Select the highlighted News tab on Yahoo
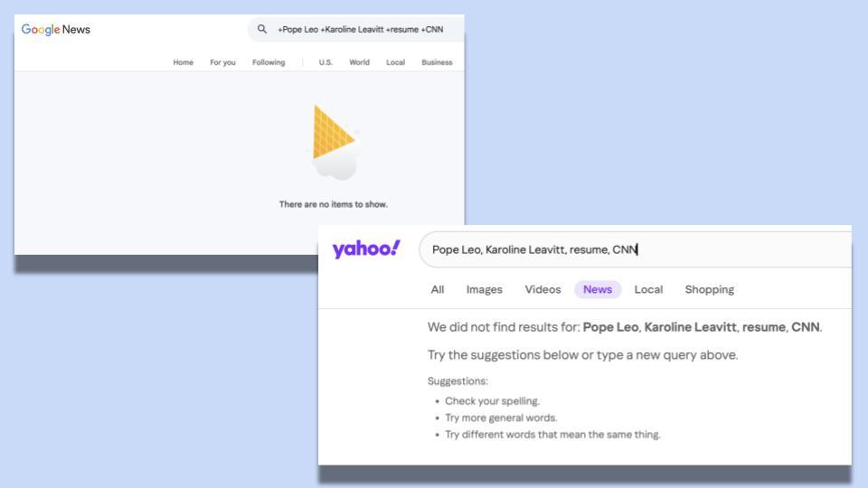This screenshot has height=488, width=868. tap(598, 289)
